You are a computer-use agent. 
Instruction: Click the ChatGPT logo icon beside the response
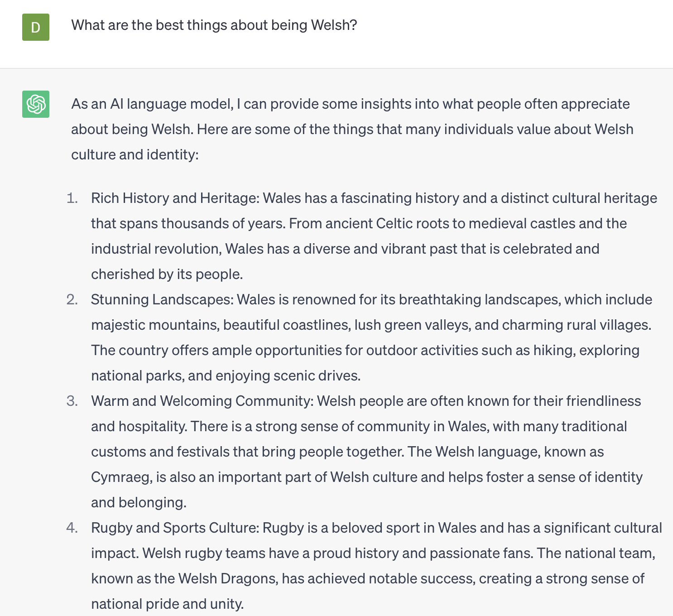click(x=36, y=104)
